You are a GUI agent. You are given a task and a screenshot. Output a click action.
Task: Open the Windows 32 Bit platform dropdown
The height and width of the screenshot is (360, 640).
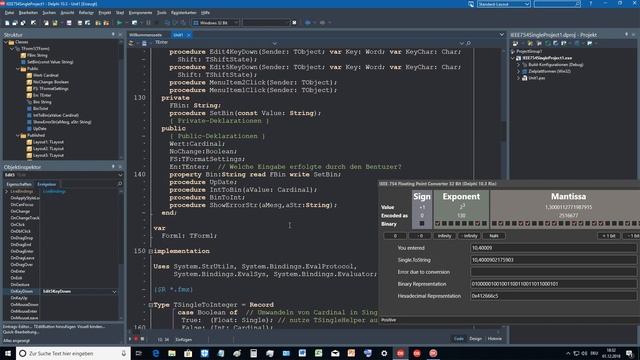(236, 23)
